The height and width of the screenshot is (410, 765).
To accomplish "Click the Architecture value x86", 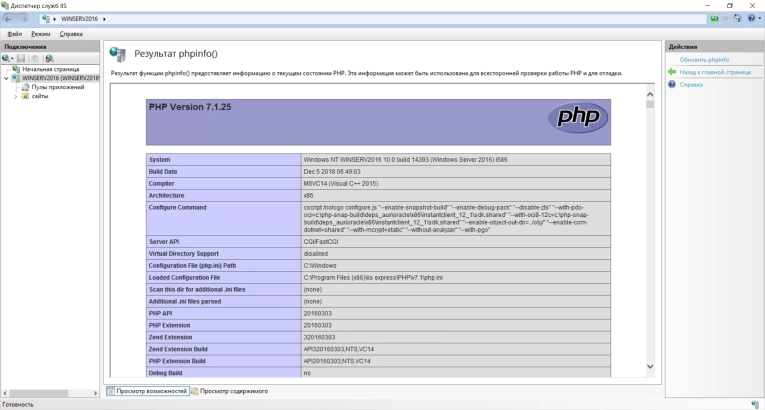I will point(308,196).
